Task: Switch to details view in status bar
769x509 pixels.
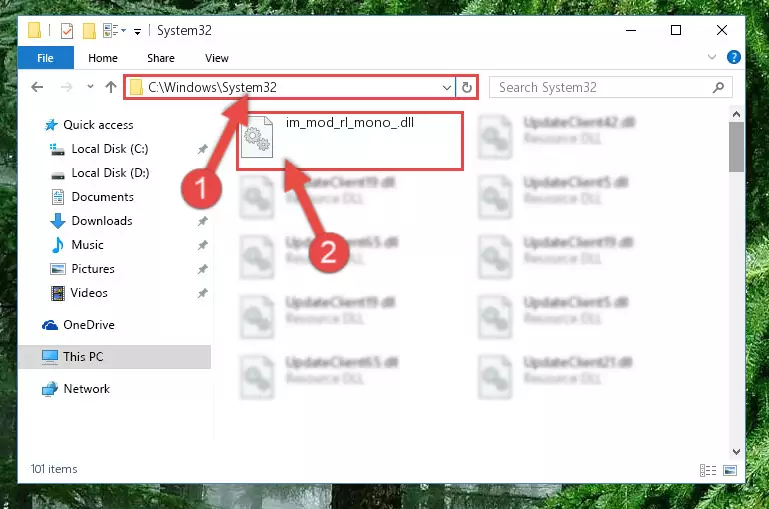Action: 708,470
